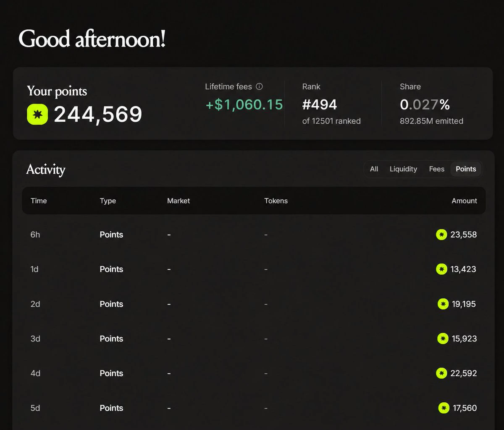Select the Points activity filter
504x430 pixels.
coord(466,169)
